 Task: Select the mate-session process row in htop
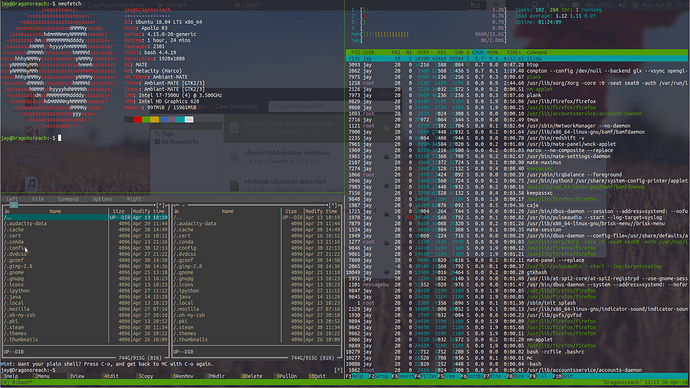(517, 230)
